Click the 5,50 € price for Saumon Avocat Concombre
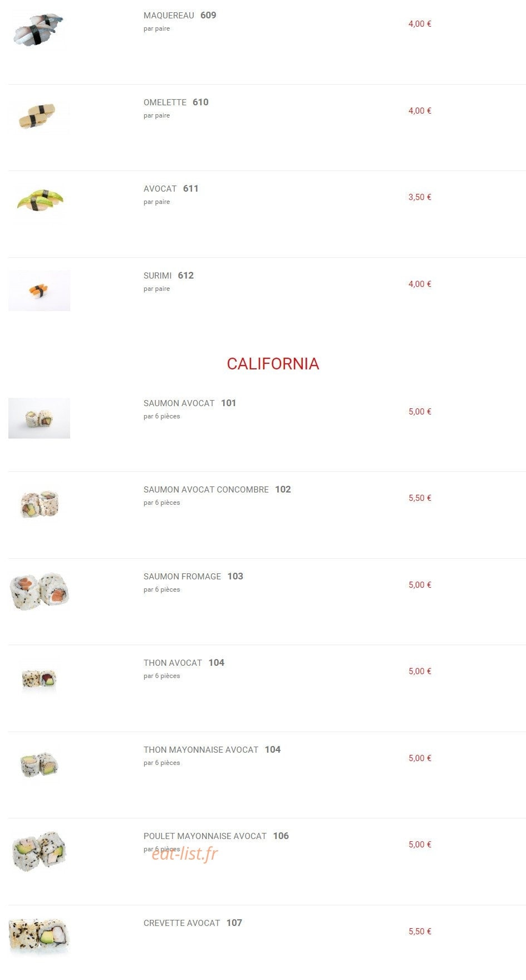Screen dimensions: 526x980 coord(420,498)
